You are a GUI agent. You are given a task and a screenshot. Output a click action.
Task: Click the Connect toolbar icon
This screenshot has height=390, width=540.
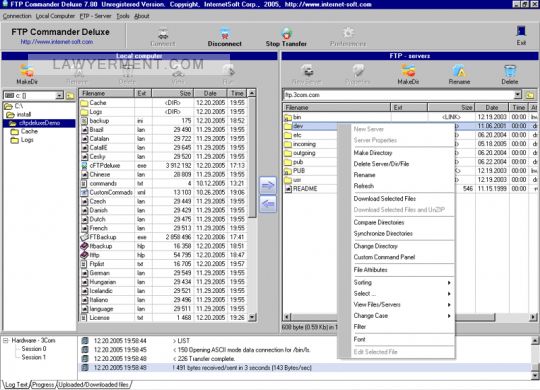click(163, 33)
